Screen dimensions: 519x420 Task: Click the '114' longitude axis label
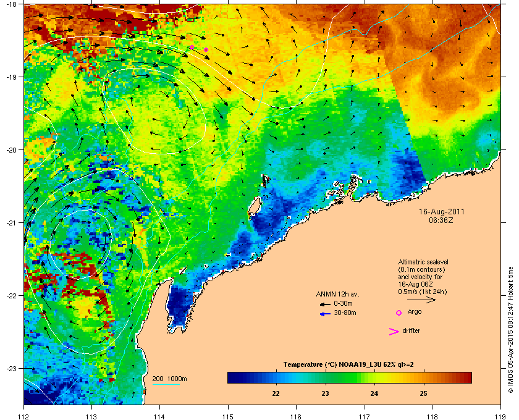[159, 417]
